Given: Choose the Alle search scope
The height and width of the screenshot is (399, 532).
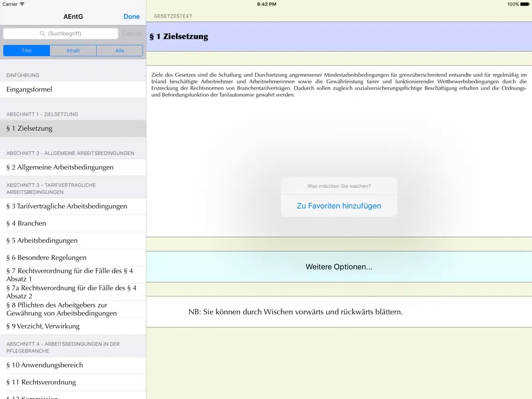Looking at the screenshot, I should pyautogui.click(x=120, y=51).
